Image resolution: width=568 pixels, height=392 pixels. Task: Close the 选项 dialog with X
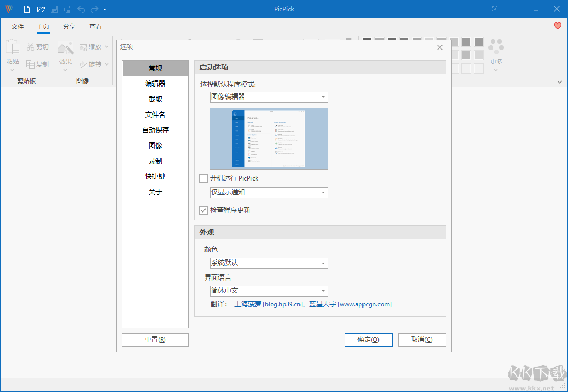click(440, 47)
